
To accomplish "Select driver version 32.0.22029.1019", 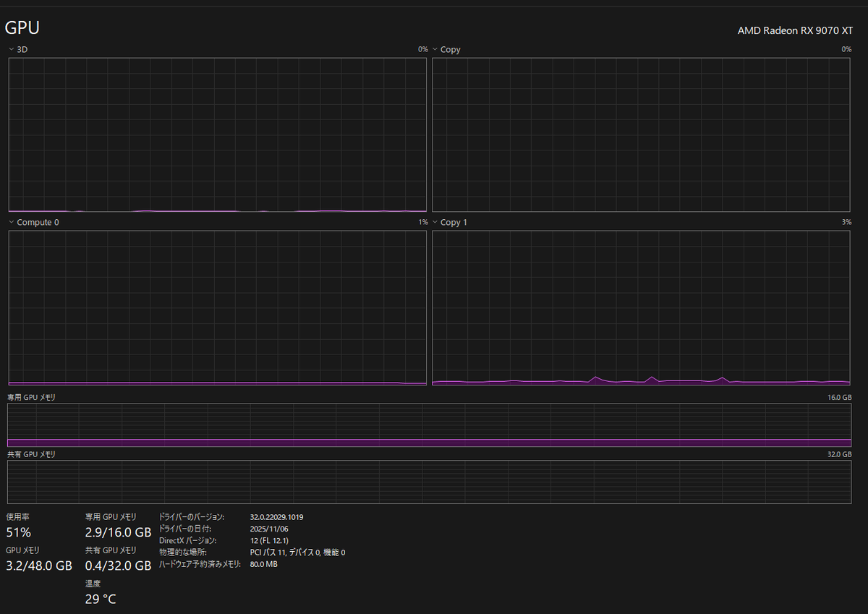I will pyautogui.click(x=276, y=517).
